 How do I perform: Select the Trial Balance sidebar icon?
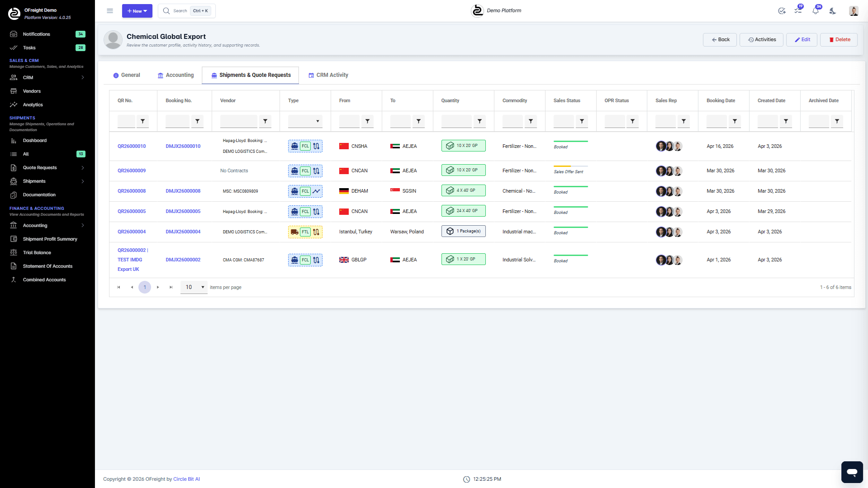[13, 252]
